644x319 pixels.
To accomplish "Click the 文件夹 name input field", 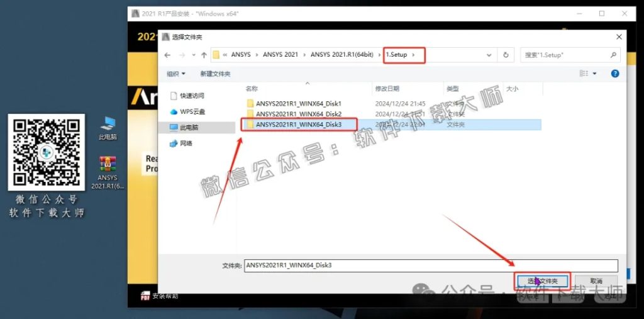I will point(431,266).
